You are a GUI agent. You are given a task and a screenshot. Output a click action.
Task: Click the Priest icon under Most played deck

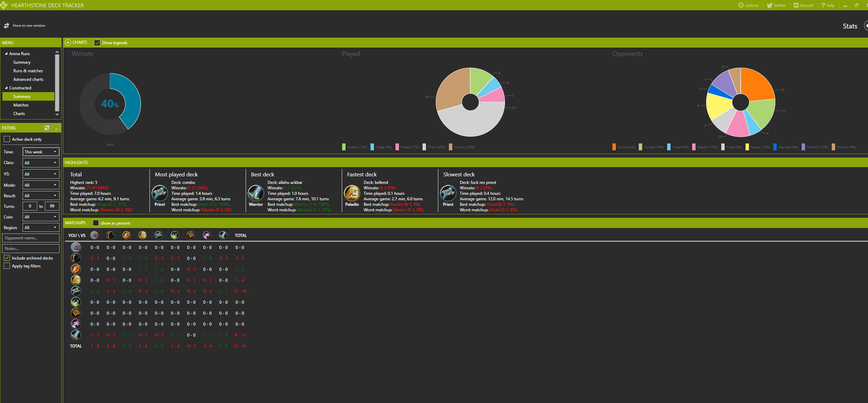pos(160,193)
